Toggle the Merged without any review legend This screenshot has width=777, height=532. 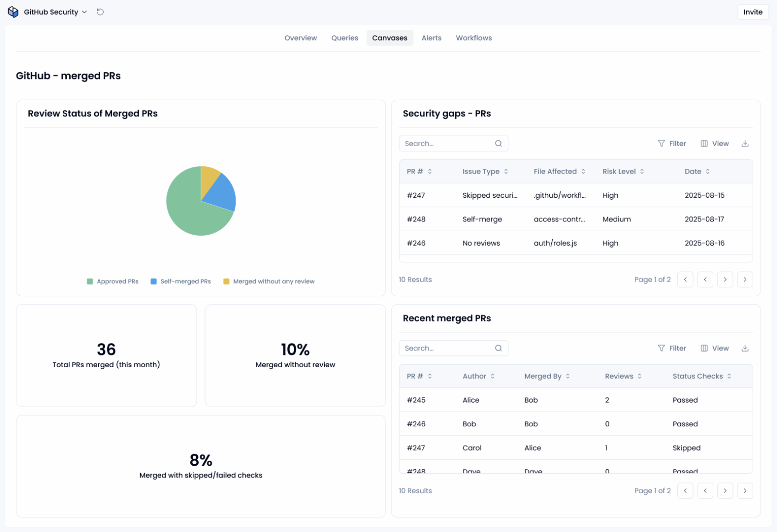269,281
